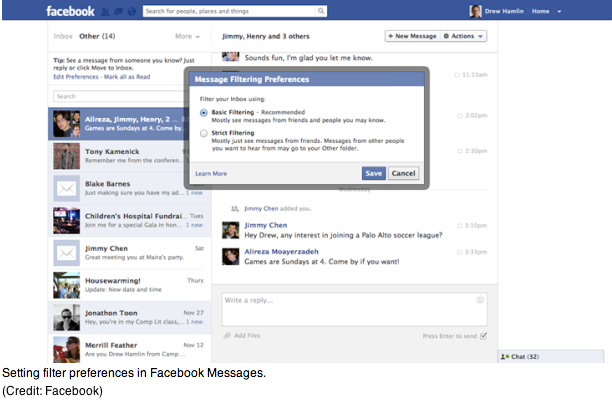Select the Basic Filtering radio button

203,113
